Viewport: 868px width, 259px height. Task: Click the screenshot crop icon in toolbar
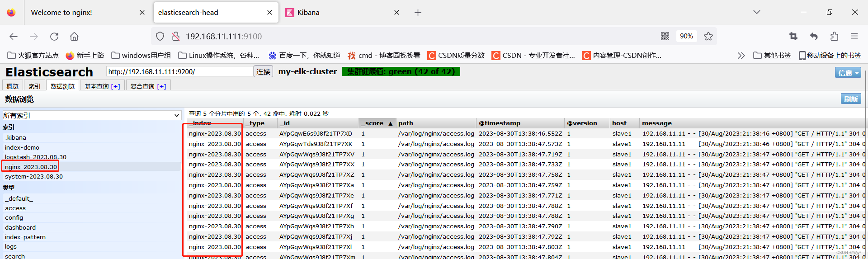(x=793, y=36)
